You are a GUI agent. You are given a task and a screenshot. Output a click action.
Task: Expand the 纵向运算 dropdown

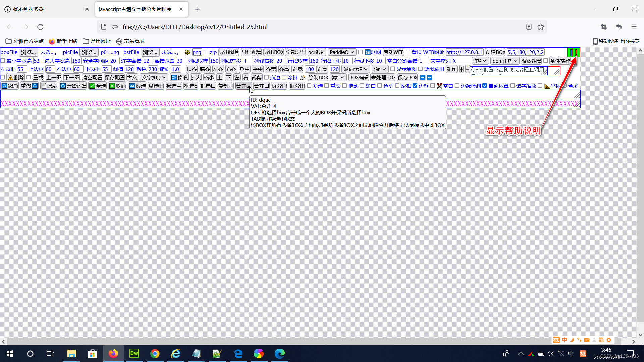click(356, 69)
